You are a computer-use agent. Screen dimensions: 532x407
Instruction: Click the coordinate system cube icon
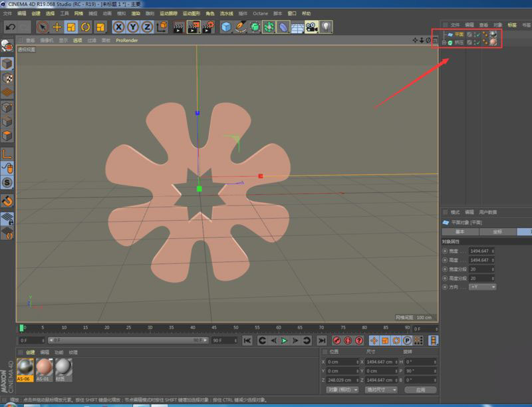coord(162,27)
